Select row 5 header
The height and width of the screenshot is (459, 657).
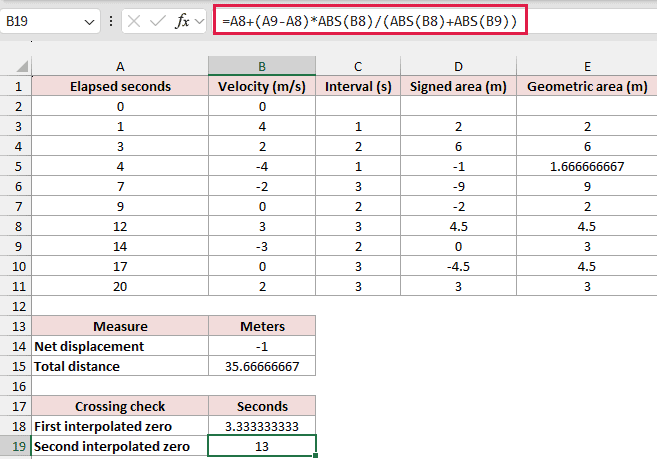[16, 166]
